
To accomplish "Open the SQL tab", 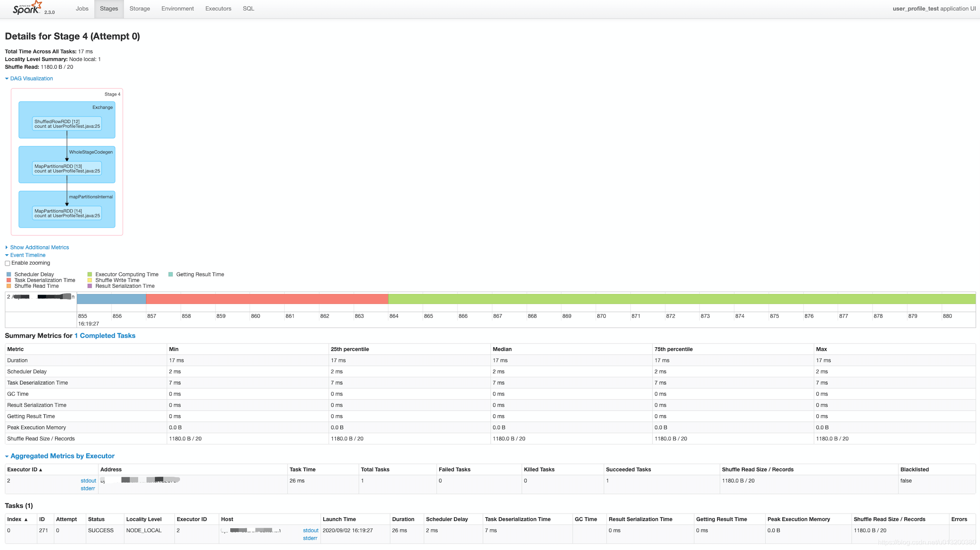I will pos(248,9).
